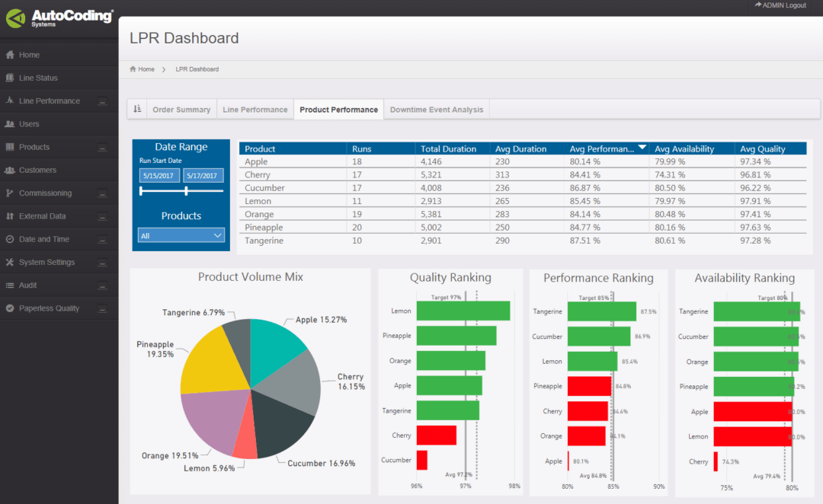Open the Order Summary tab
Screen dimensions: 823x504
tap(181, 110)
